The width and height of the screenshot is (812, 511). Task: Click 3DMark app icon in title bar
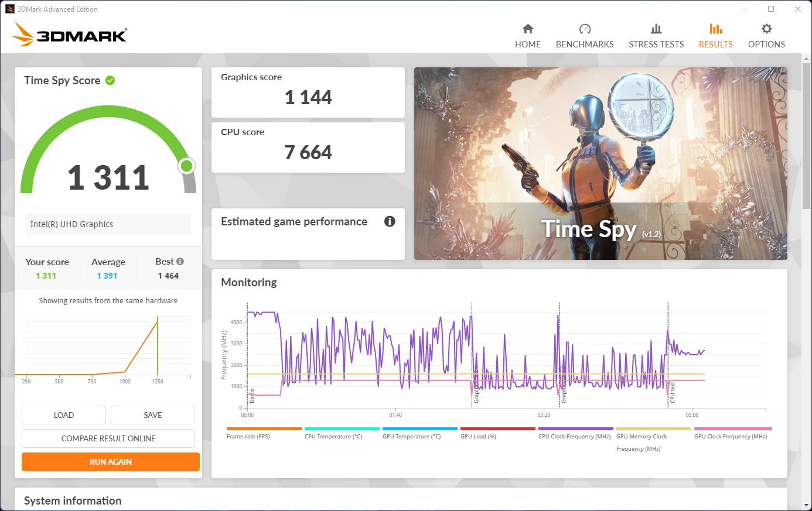[10, 9]
